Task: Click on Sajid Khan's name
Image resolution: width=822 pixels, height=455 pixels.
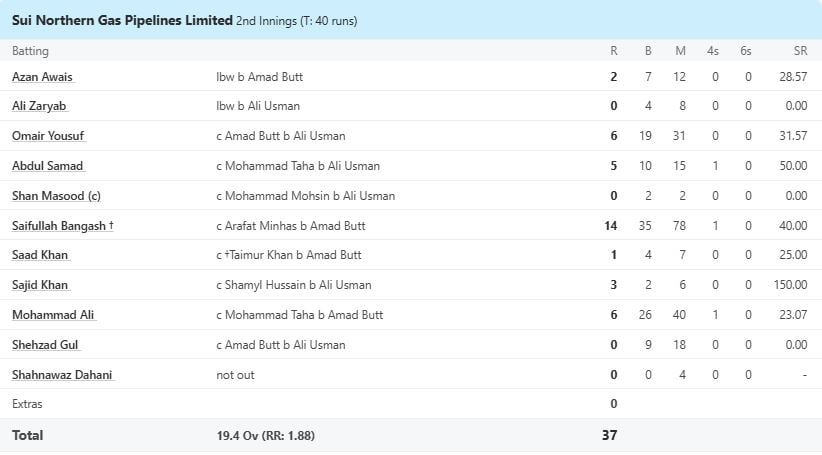Action: pos(40,286)
